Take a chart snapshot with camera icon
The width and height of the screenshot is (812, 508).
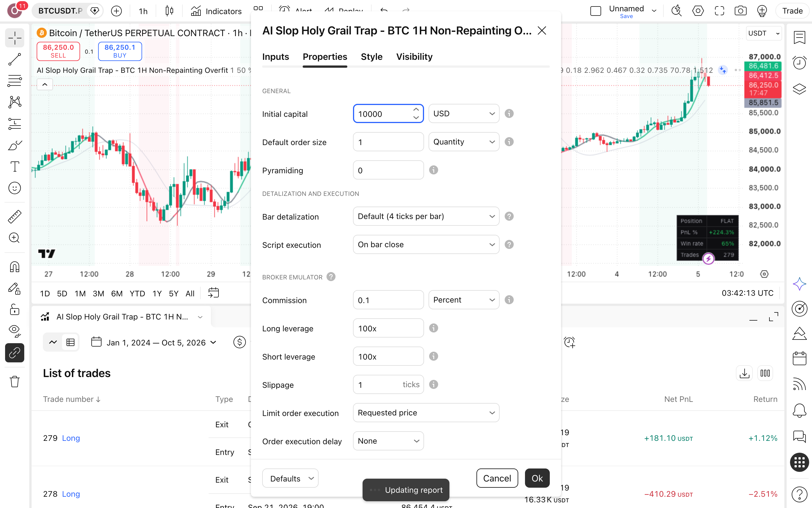pyautogui.click(x=740, y=11)
